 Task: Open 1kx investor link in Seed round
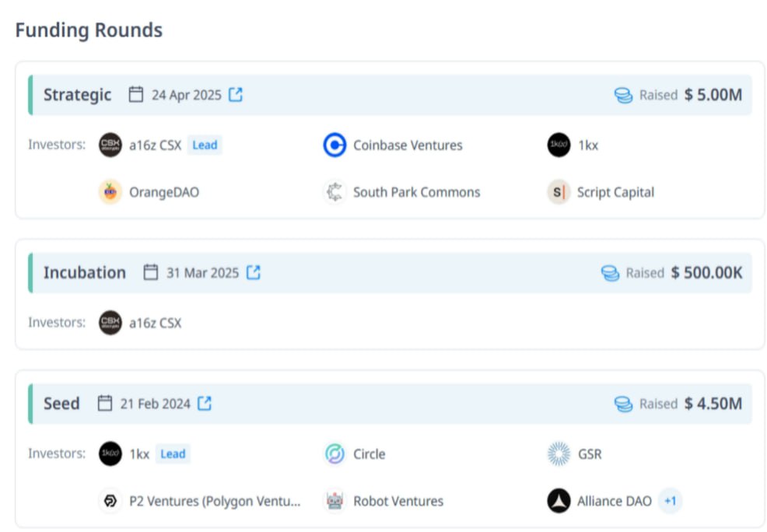click(139, 454)
